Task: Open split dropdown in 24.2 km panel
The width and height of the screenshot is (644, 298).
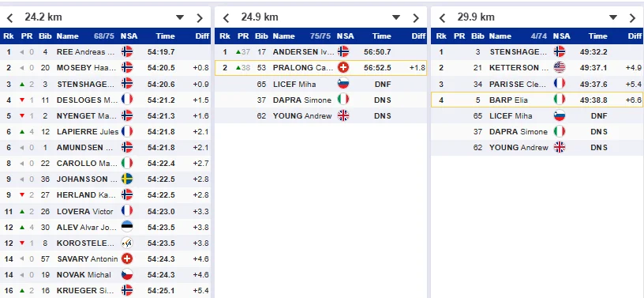Action: point(180,17)
